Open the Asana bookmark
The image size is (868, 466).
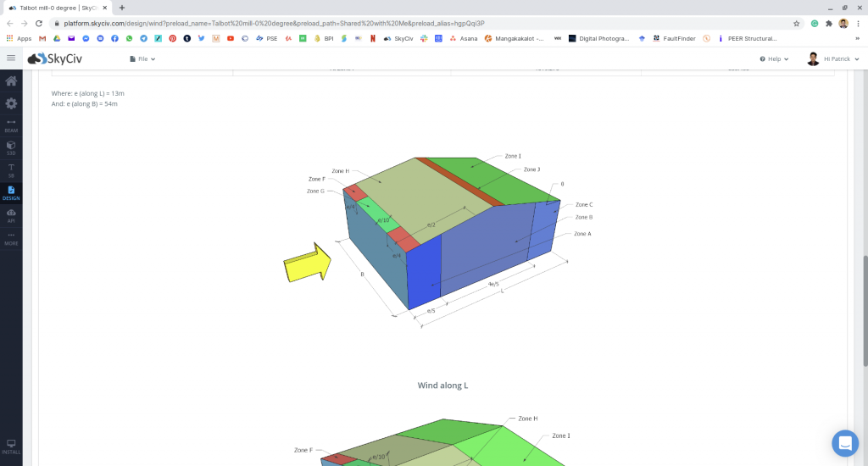tap(462, 38)
